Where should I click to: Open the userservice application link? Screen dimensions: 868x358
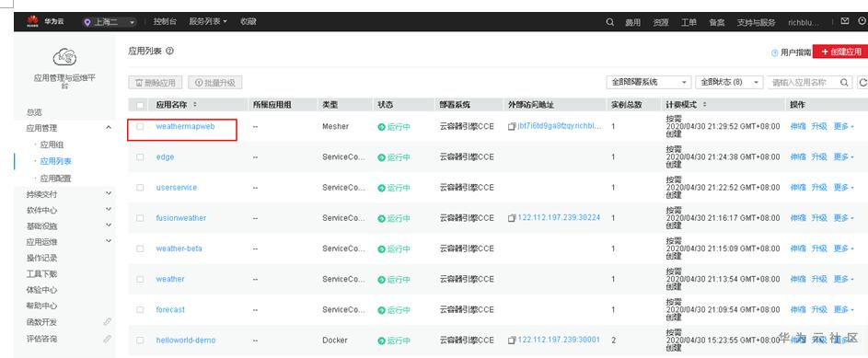(176, 188)
